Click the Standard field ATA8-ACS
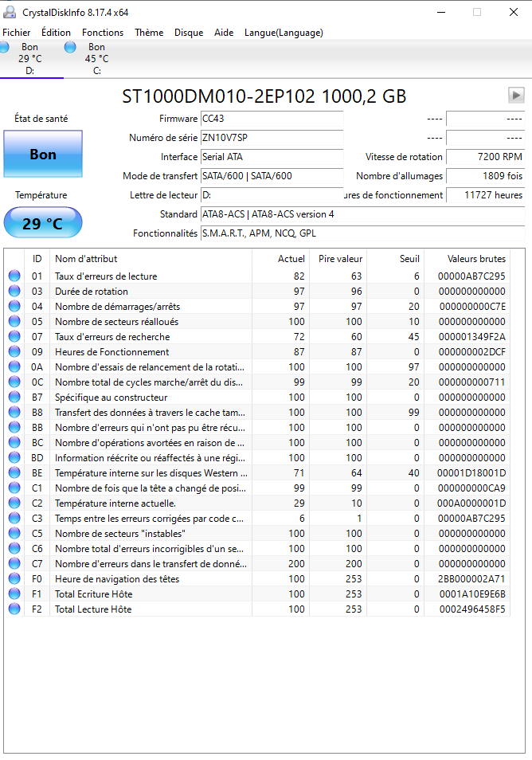The image size is (532, 760). click(363, 214)
